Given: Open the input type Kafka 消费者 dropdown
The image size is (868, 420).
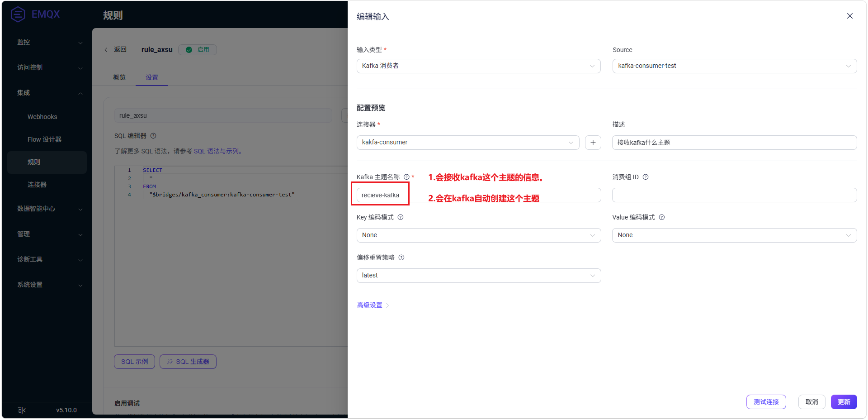Looking at the screenshot, I should pyautogui.click(x=479, y=66).
